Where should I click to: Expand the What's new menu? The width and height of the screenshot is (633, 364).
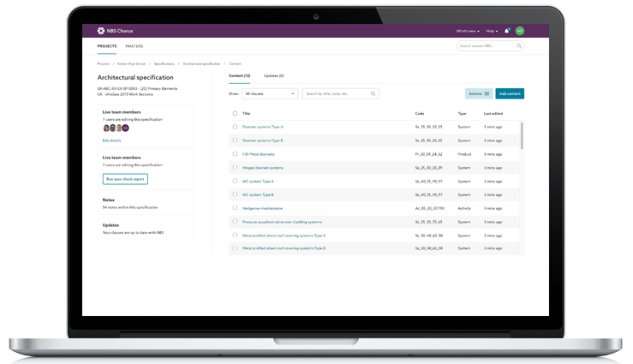click(x=468, y=31)
